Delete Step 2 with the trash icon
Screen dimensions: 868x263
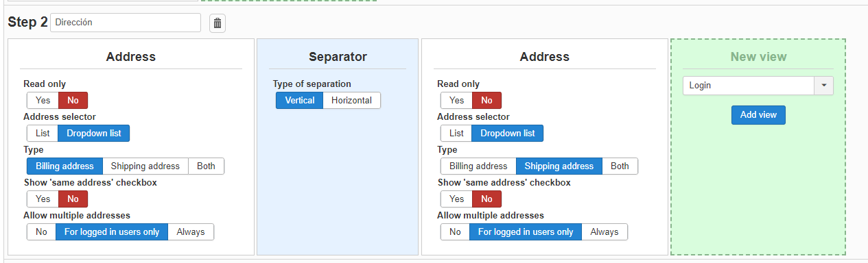218,23
